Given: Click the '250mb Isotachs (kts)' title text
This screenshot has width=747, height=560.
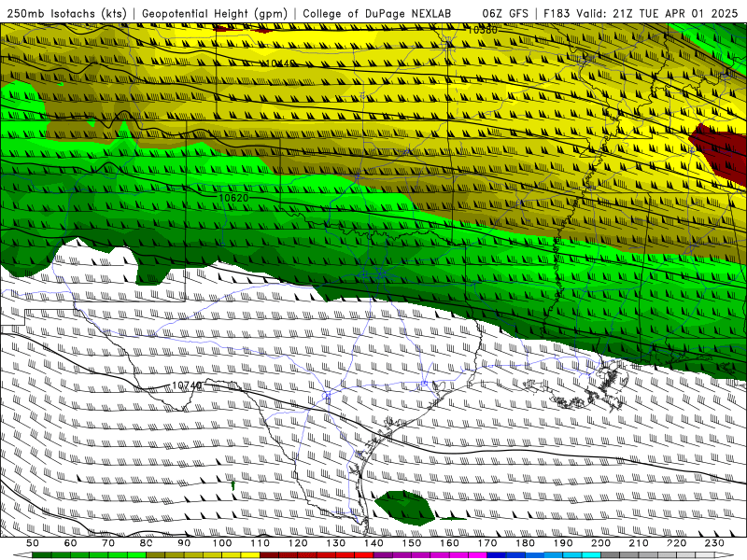Looking at the screenshot, I should tap(67, 13).
